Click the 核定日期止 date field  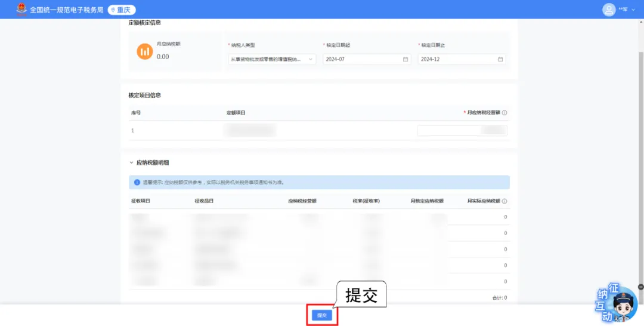coord(462,59)
